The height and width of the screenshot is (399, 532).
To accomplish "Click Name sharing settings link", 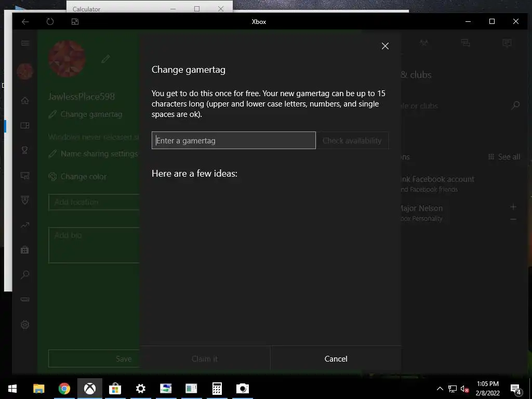I will point(94,154).
